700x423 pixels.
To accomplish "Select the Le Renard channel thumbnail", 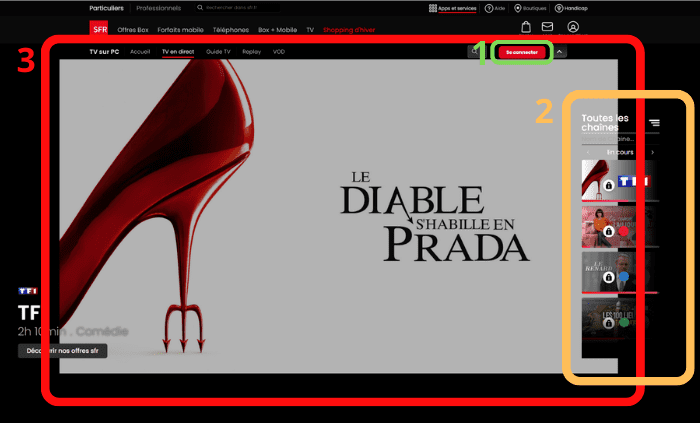I will (x=620, y=272).
